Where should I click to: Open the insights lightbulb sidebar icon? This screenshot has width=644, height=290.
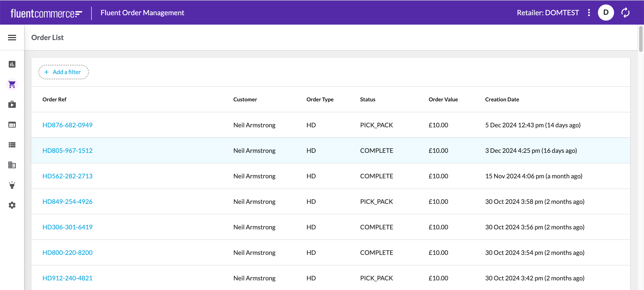click(x=12, y=185)
